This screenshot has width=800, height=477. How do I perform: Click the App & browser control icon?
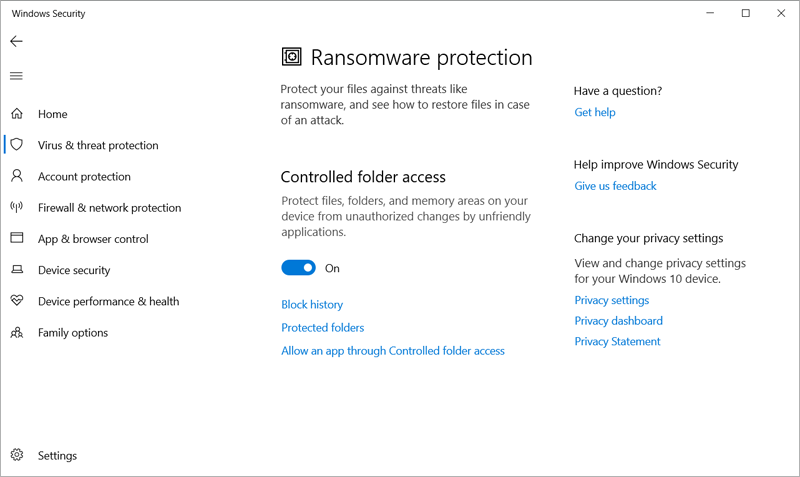point(17,239)
